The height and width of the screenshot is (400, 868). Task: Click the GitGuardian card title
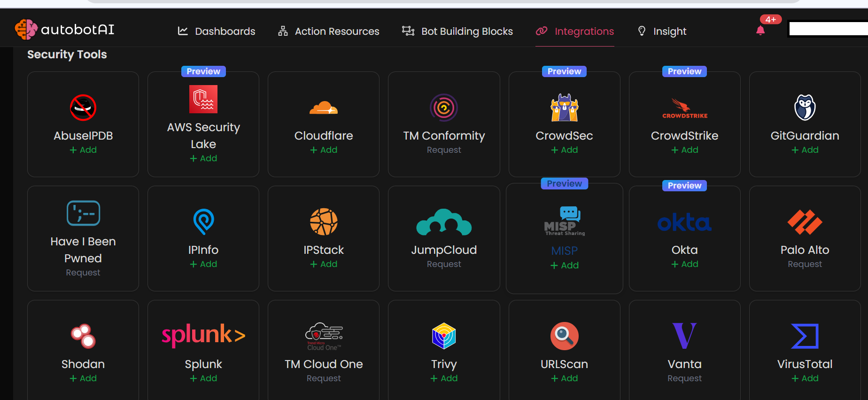click(805, 136)
